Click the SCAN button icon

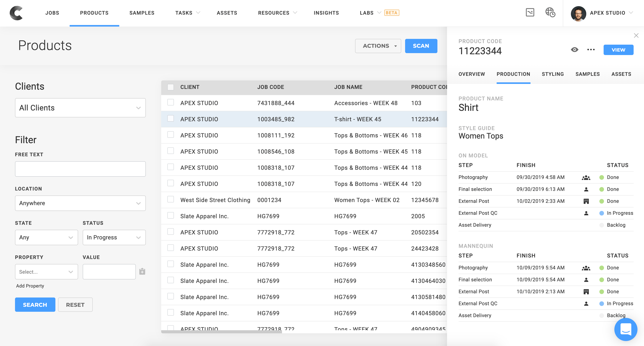pyautogui.click(x=422, y=46)
